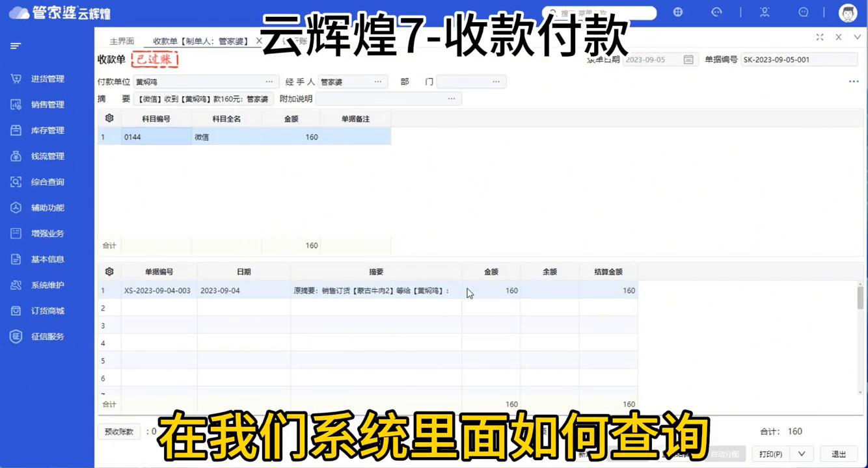Select the 收款单【制单人：管家婆】 tab
The width and height of the screenshot is (868, 468).
point(202,40)
